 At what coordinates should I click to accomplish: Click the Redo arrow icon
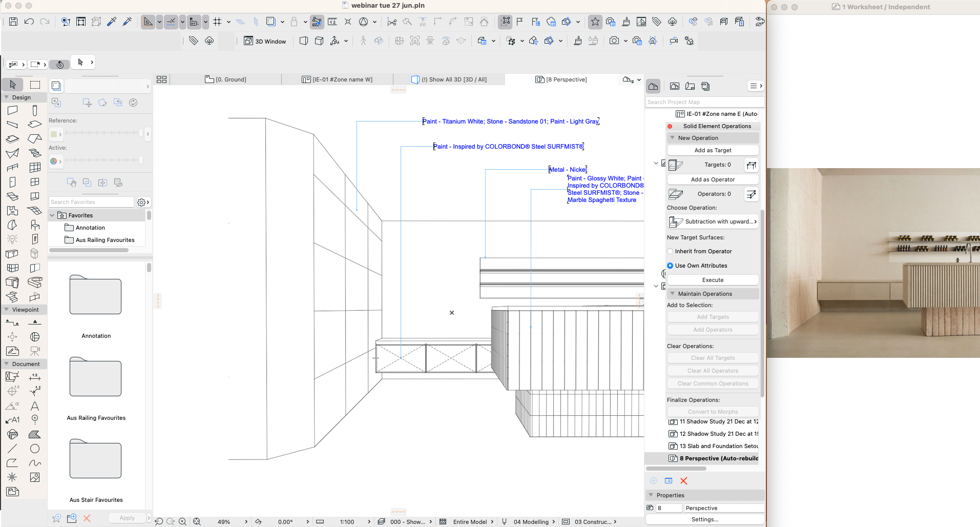[x=45, y=22]
